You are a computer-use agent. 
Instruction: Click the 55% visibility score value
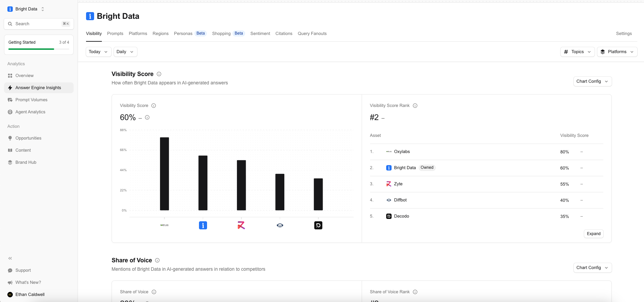564,184
